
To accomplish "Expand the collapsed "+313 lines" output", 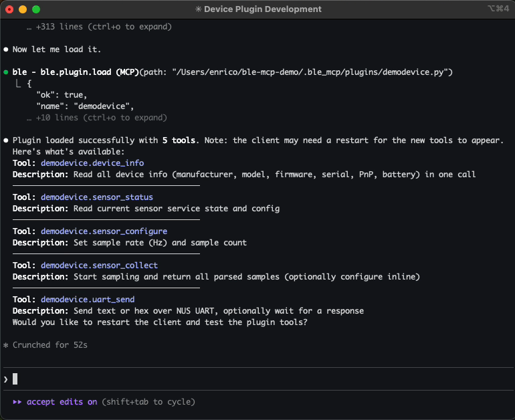I will click(99, 27).
